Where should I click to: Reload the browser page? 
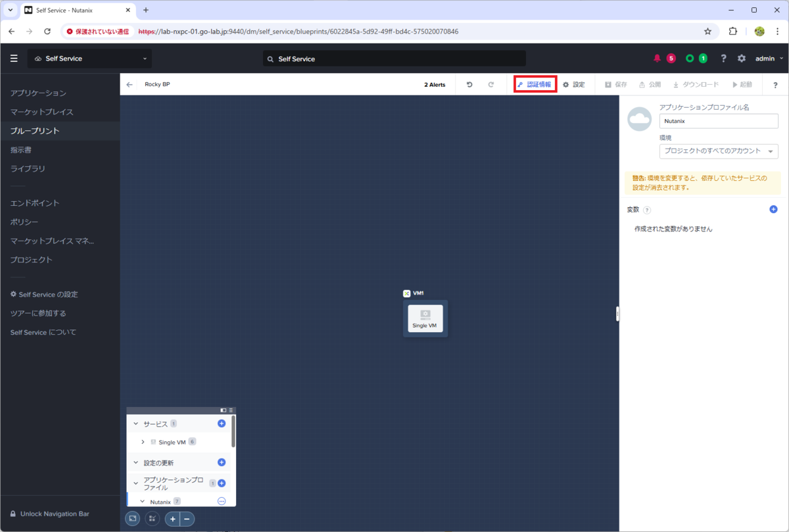[x=47, y=31]
